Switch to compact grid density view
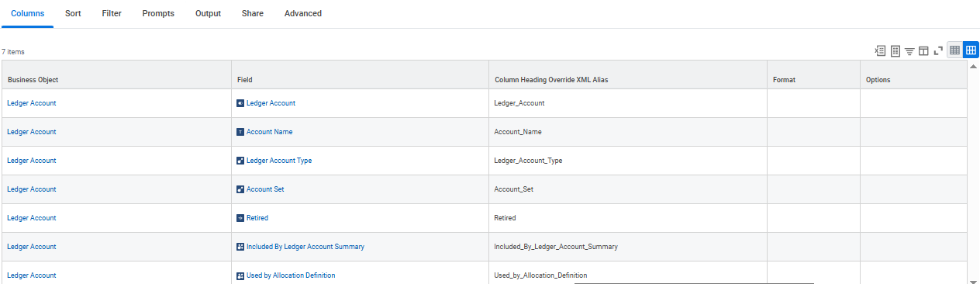Image resolution: width=980 pixels, height=284 pixels. [x=955, y=50]
